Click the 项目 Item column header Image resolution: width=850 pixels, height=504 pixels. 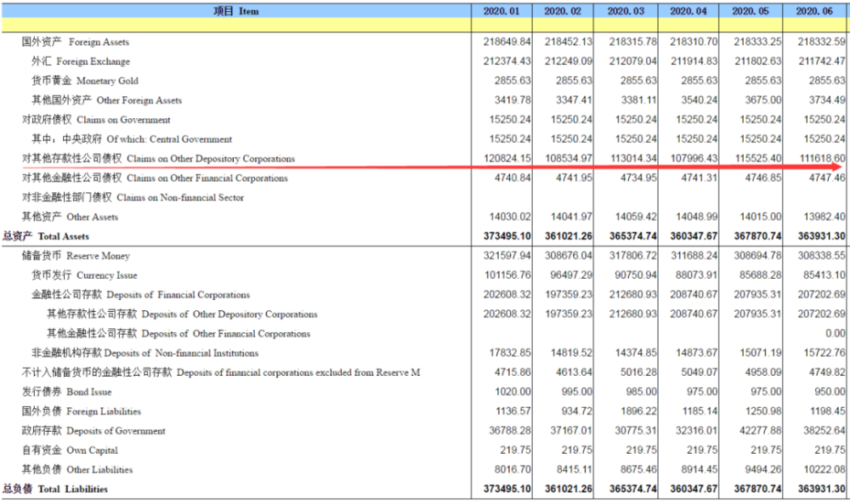tap(235, 11)
